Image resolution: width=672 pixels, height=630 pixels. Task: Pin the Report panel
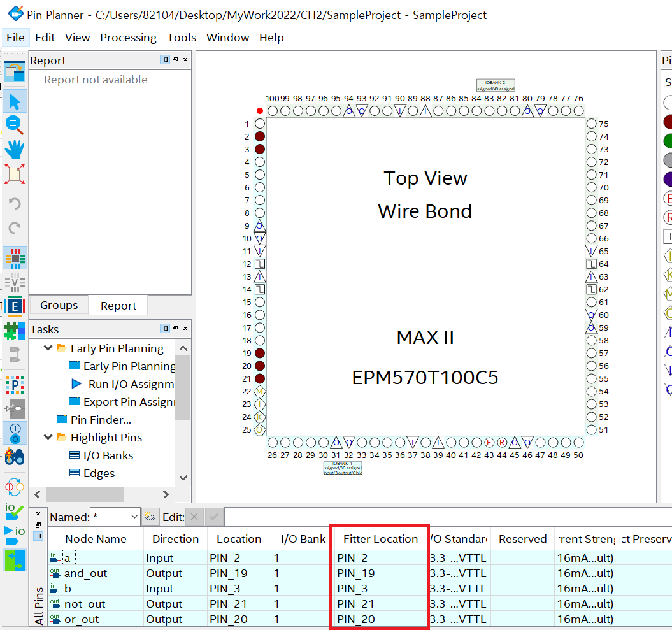[166, 60]
